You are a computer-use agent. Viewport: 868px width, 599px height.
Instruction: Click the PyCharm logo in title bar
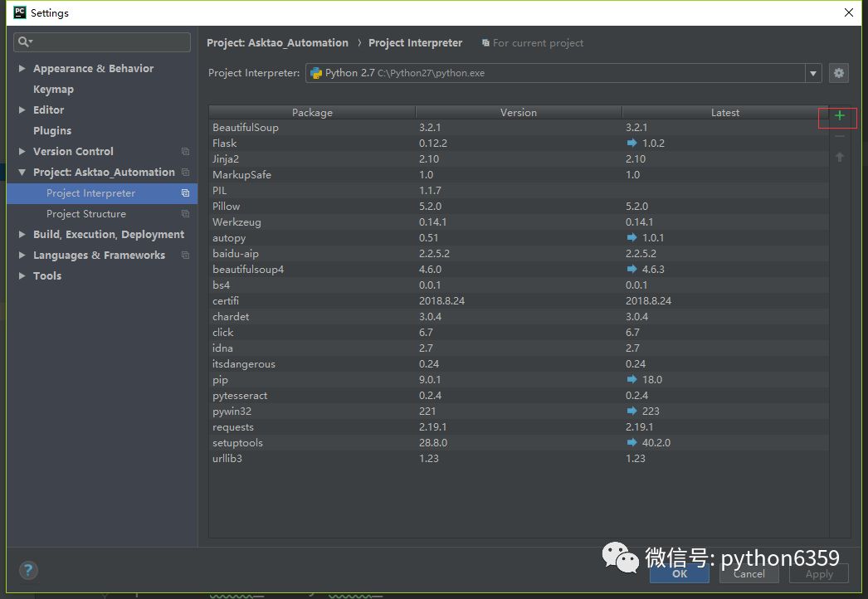(x=20, y=12)
